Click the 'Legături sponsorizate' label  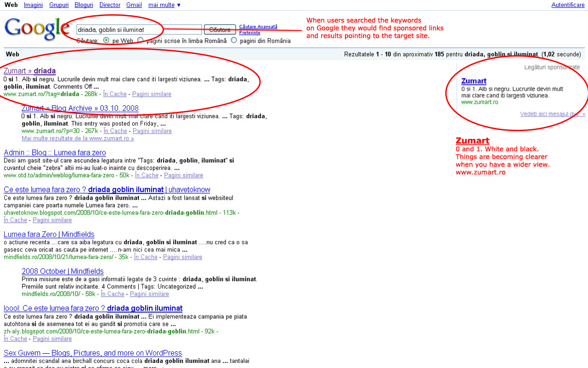point(552,67)
